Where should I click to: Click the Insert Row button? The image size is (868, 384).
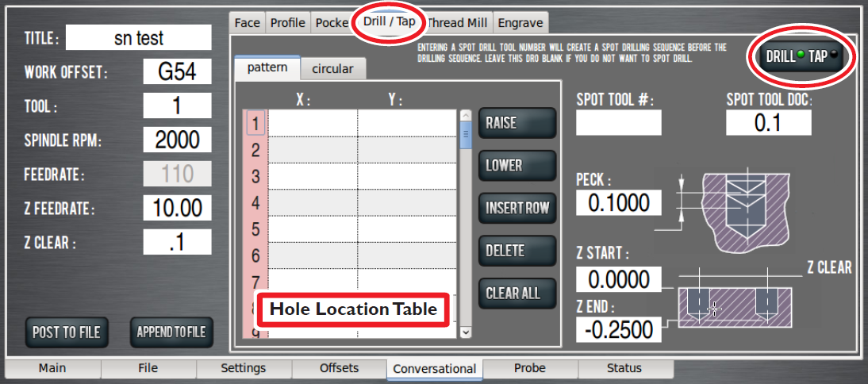coord(517,208)
